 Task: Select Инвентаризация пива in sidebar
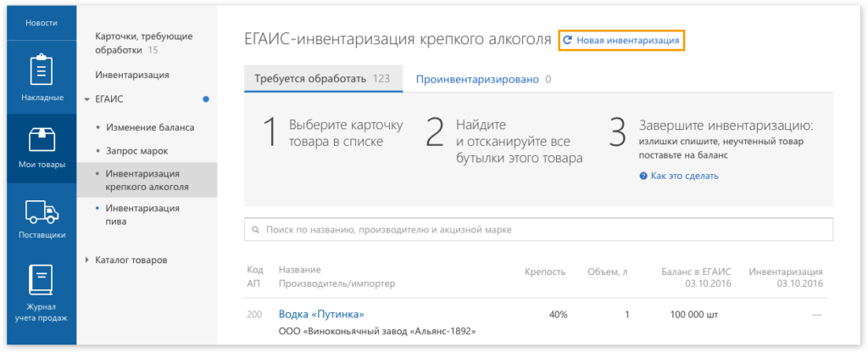[x=142, y=215]
